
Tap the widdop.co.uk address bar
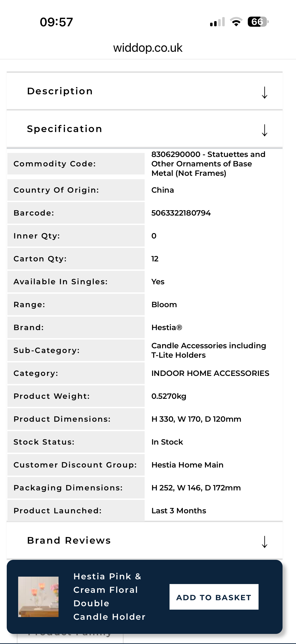pos(148,48)
